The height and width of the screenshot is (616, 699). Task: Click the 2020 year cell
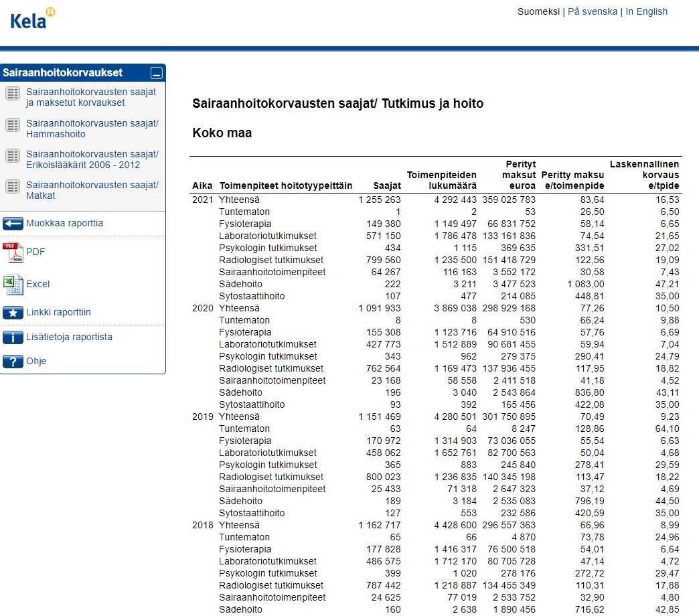tap(203, 308)
